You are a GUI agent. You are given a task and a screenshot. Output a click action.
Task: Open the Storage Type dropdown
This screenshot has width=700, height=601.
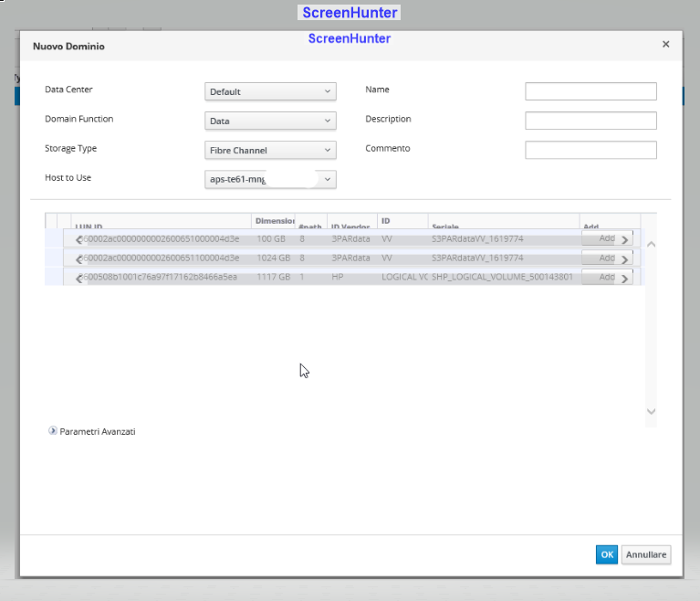[x=270, y=150]
